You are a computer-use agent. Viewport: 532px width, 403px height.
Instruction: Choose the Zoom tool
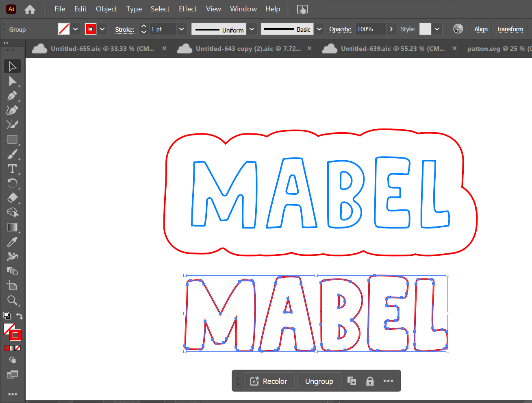pos(12,301)
